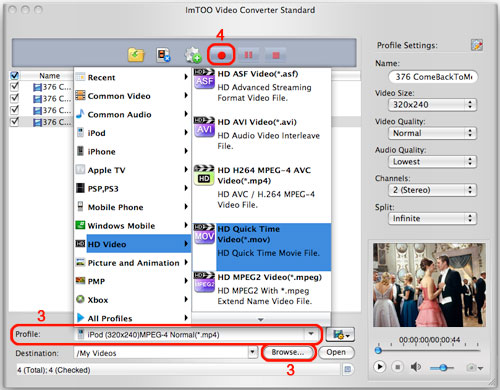Click the Browse... button
500x390 pixels.
288,352
